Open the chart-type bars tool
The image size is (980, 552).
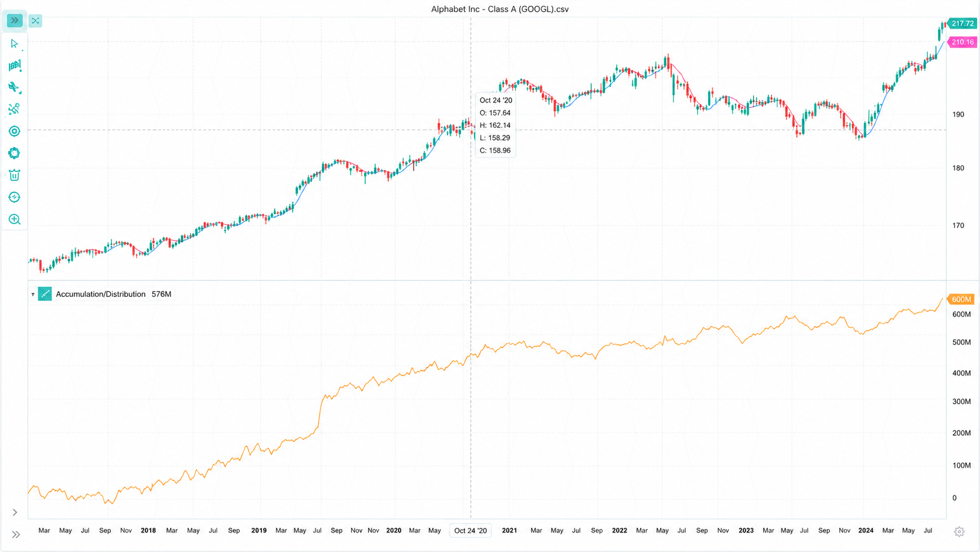coord(15,66)
